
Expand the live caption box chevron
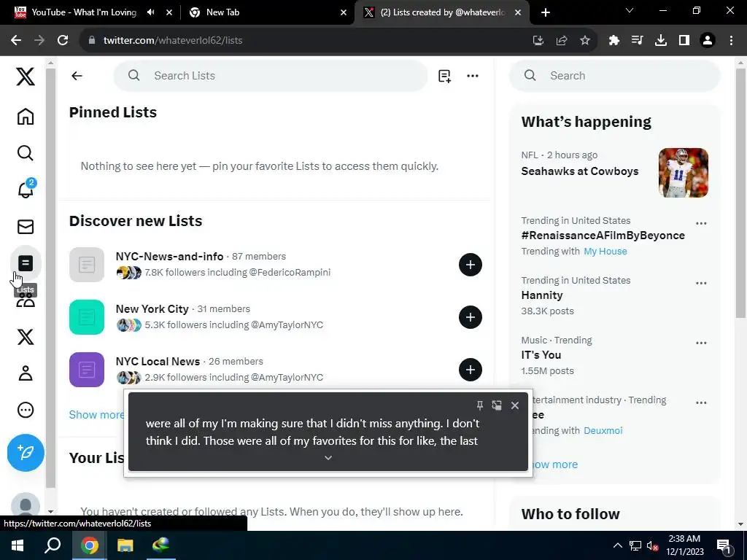pyautogui.click(x=328, y=458)
